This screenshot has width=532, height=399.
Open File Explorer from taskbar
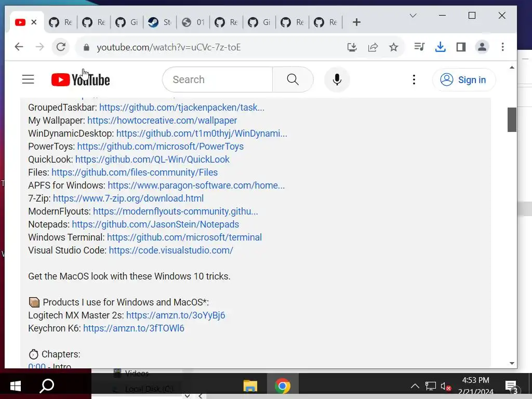pos(250,386)
